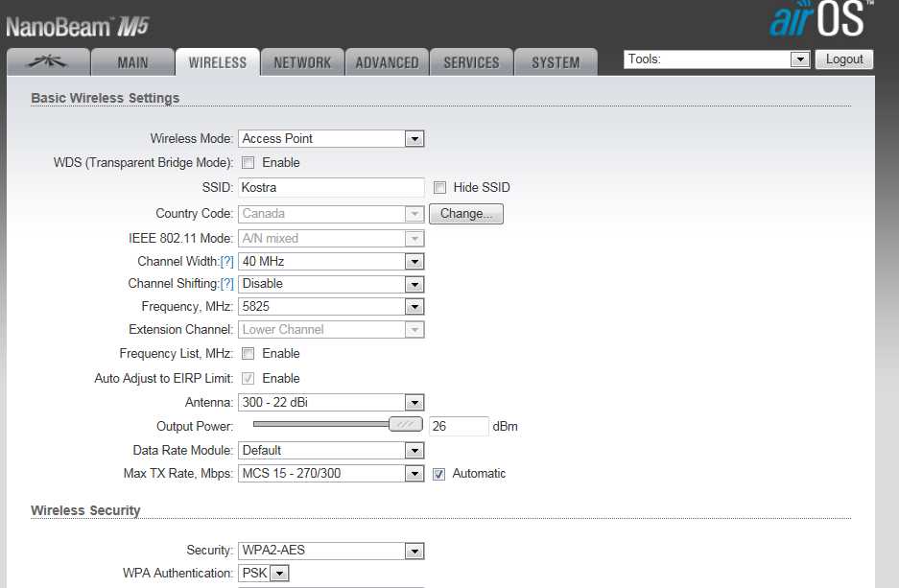Click the Wireless Security heading
This screenshot has height=588, width=899.
85,510
